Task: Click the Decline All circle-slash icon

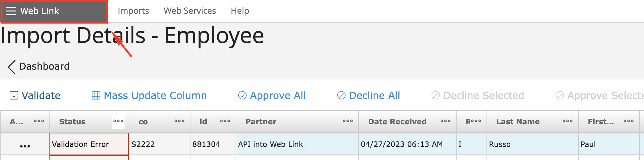Action: click(341, 96)
